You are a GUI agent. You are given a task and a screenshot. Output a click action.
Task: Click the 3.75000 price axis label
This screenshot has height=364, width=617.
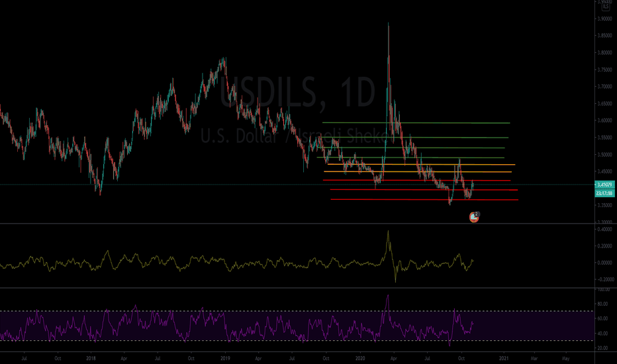[x=604, y=69]
